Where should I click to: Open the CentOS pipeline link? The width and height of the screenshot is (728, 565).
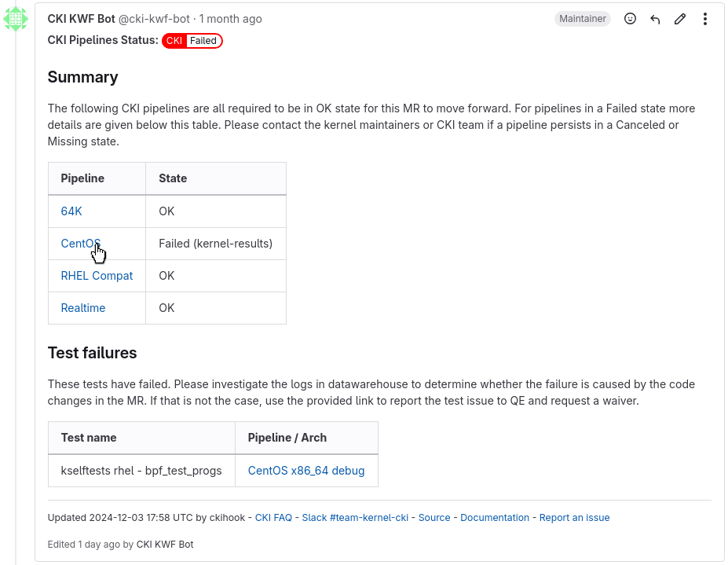pos(79,244)
